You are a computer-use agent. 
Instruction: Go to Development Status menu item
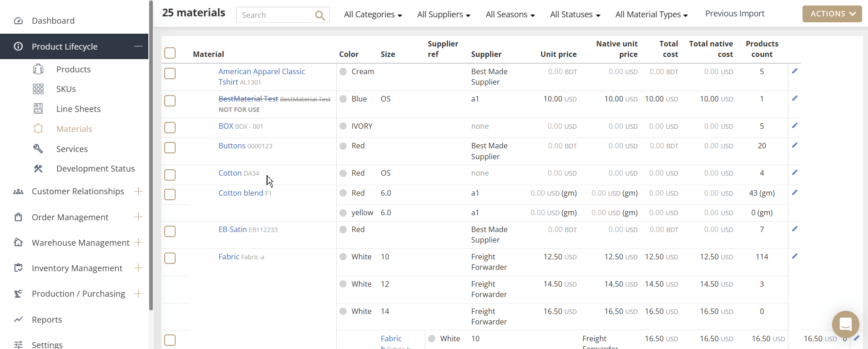click(x=96, y=168)
